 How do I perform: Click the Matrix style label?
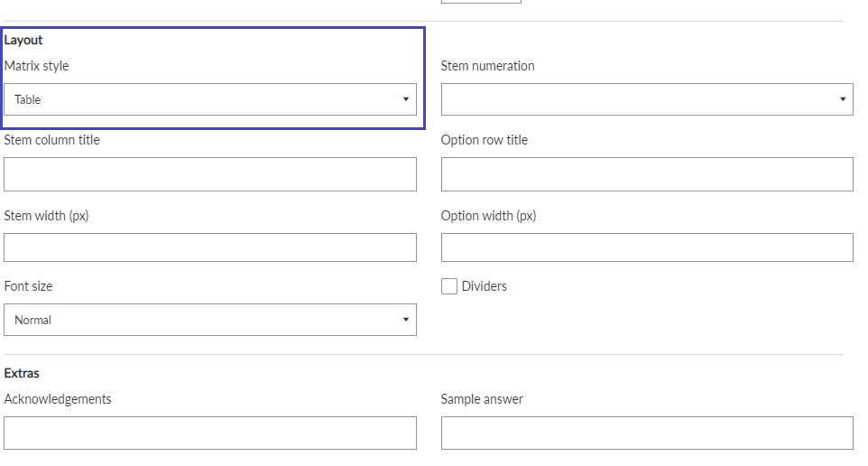coord(36,66)
